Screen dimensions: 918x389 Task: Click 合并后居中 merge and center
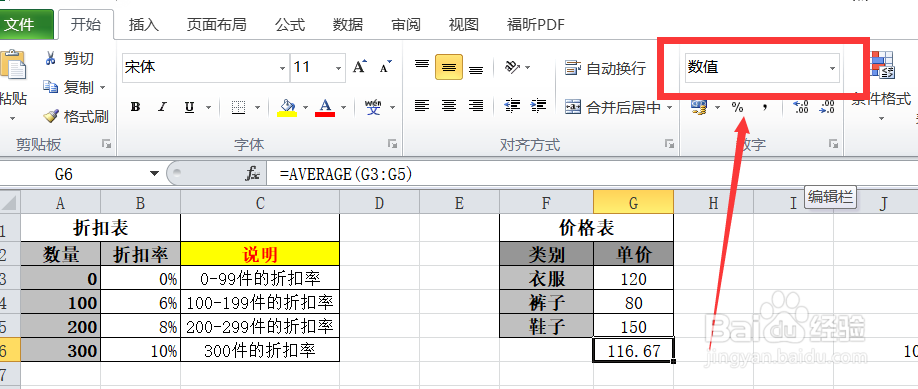pyautogui.click(x=612, y=107)
